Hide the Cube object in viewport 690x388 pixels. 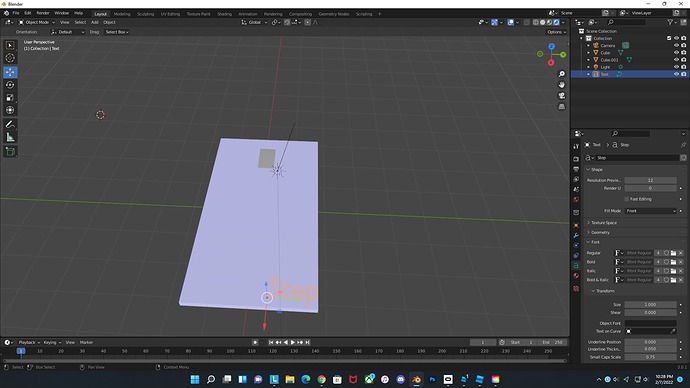[676, 52]
